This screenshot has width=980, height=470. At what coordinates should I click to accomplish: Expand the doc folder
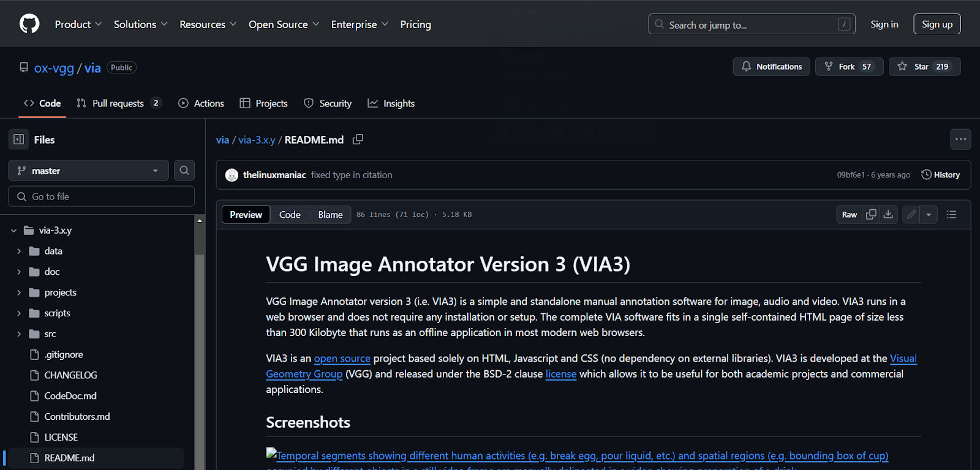pos(19,272)
